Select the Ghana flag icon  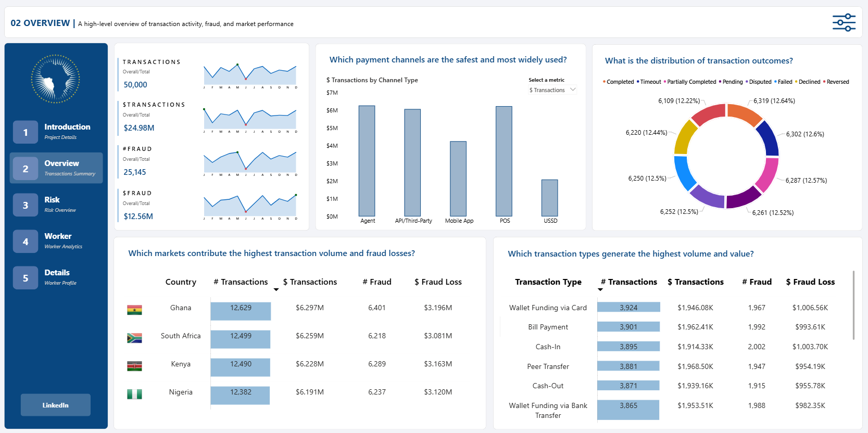point(134,310)
